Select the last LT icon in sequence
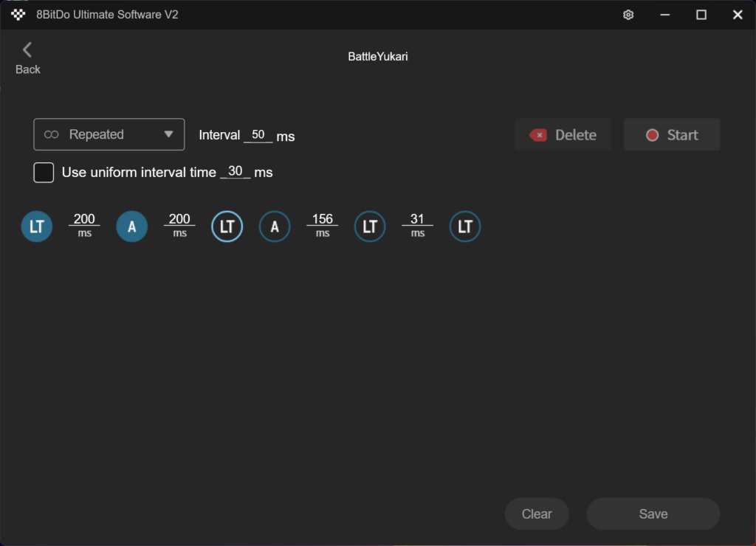The image size is (756, 546). point(465,227)
